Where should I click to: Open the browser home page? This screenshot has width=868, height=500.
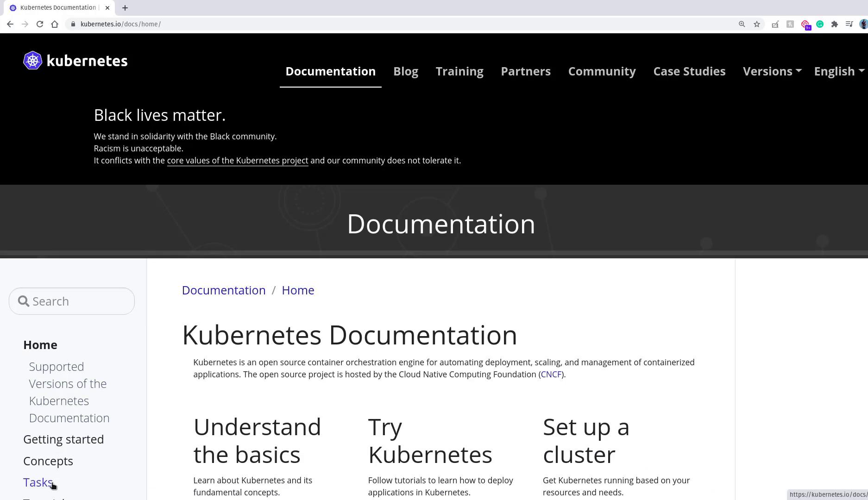click(55, 24)
